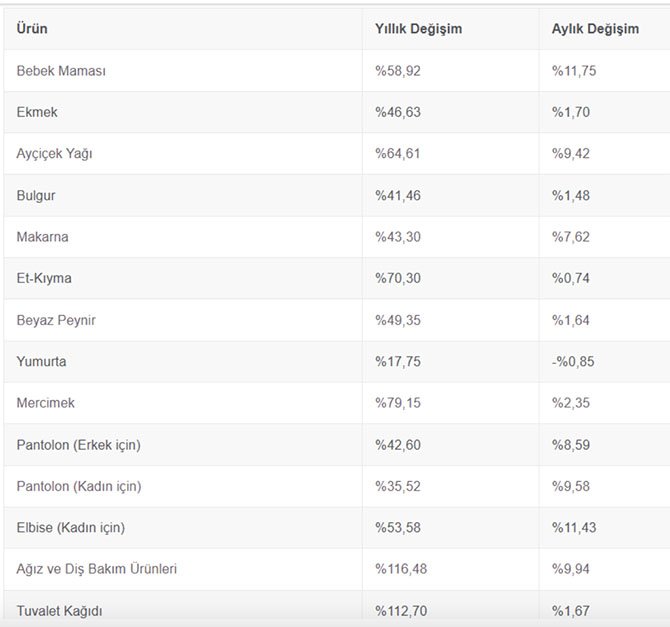Select Bebek Maması monthly change %11,75
The height and width of the screenshot is (627, 670).
point(574,71)
